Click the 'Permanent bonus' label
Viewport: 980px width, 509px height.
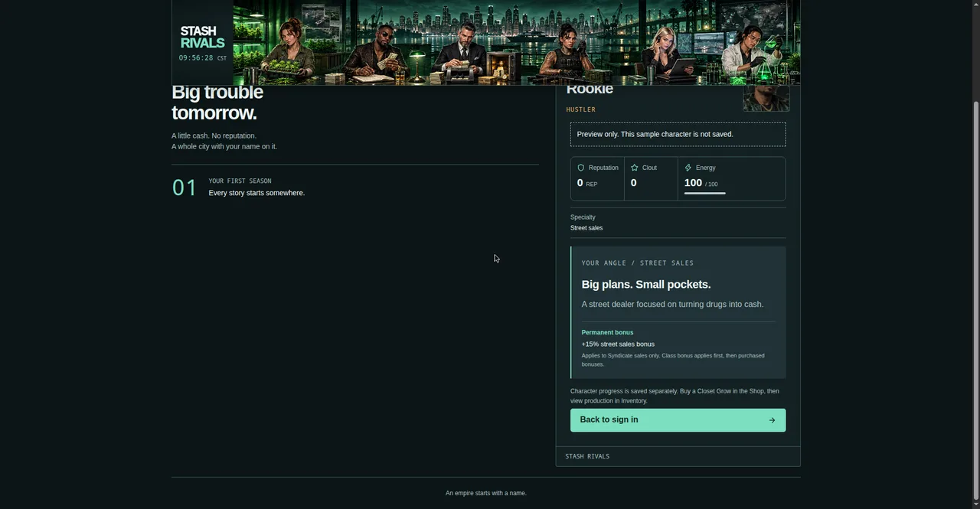(x=607, y=332)
